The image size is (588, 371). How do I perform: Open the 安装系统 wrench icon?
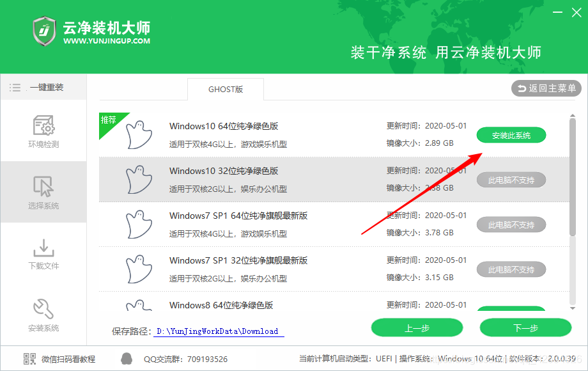(43, 308)
